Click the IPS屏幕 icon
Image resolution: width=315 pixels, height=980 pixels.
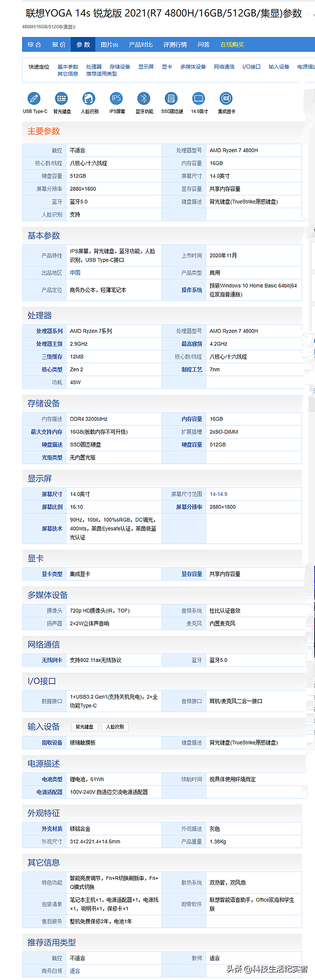pos(116,99)
